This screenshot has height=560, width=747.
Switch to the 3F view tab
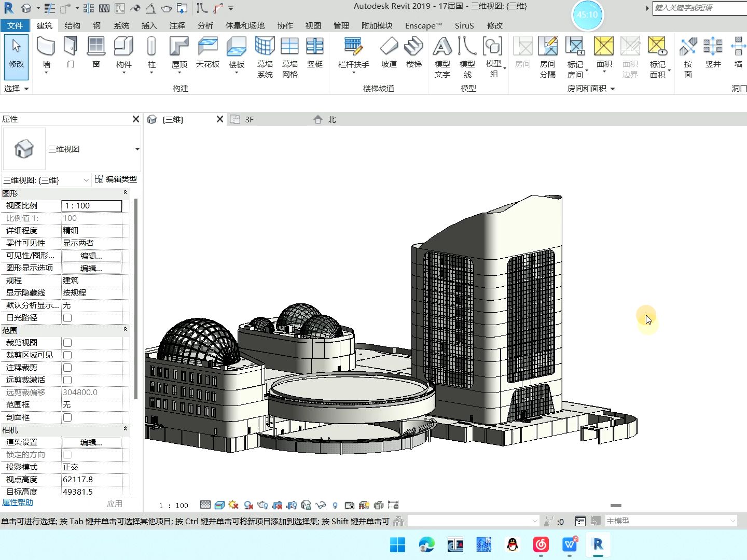(x=250, y=119)
